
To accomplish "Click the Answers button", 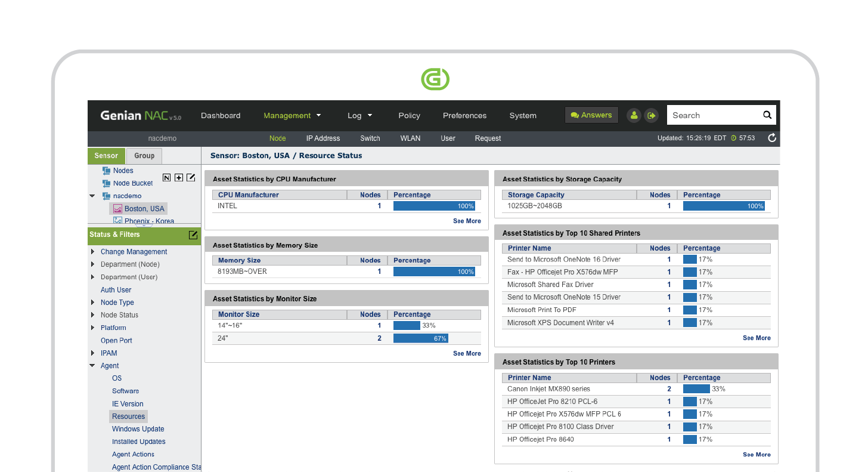I will tap(591, 115).
